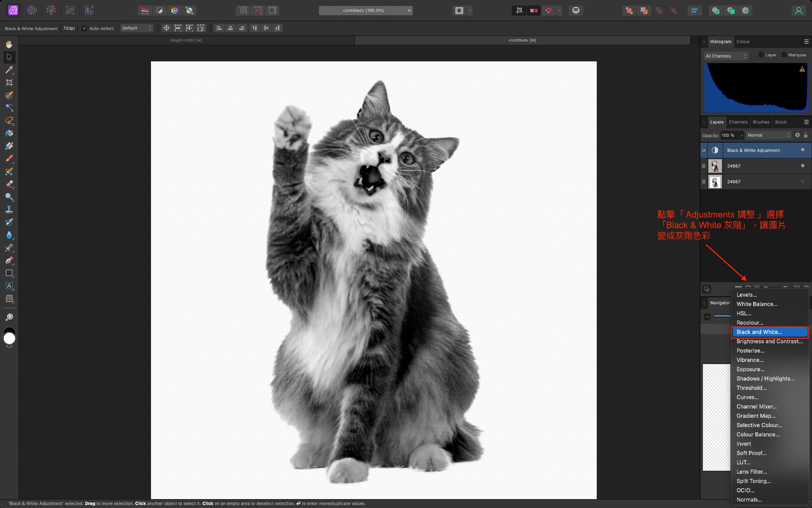Switch to the Colour tab in histogram
The image size is (812, 508).
tap(743, 41)
